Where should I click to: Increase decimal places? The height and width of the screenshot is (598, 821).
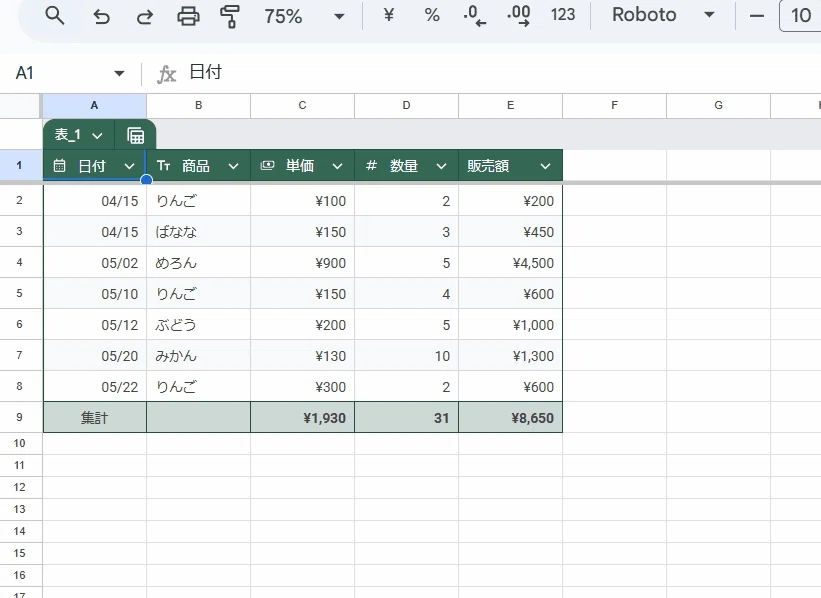pyautogui.click(x=518, y=15)
